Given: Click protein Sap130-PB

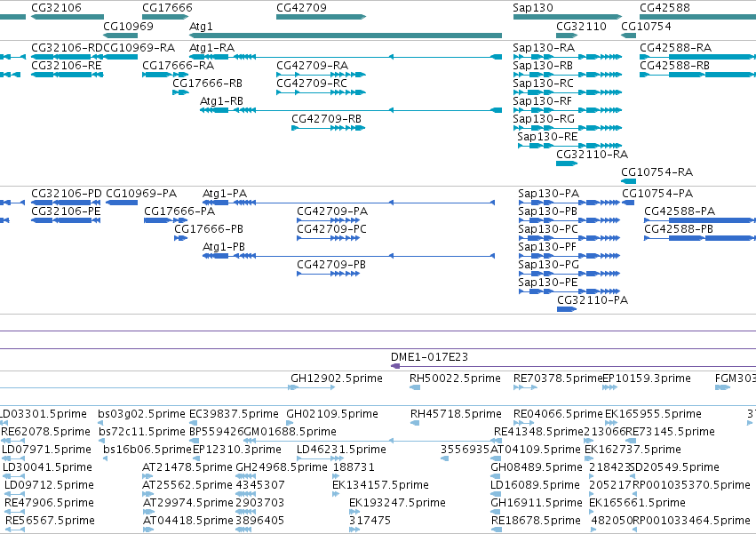Looking at the screenshot, I should pyautogui.click(x=569, y=220).
